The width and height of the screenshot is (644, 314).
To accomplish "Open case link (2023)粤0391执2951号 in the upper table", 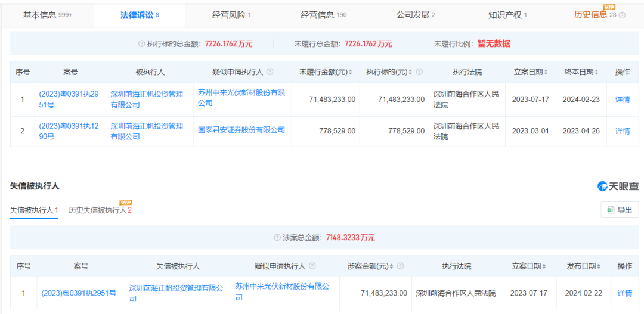I will click(x=69, y=100).
